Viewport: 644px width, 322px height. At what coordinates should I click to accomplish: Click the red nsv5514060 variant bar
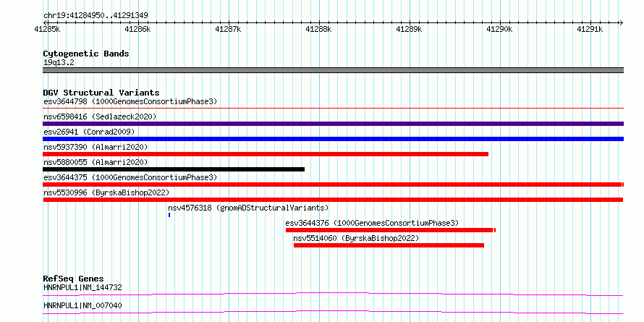coord(389,245)
